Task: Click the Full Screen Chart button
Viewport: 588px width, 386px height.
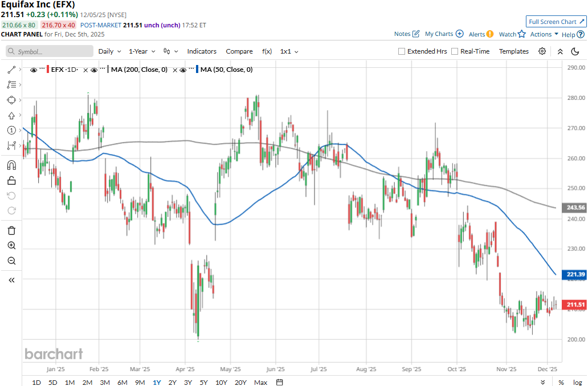Action: pos(556,22)
